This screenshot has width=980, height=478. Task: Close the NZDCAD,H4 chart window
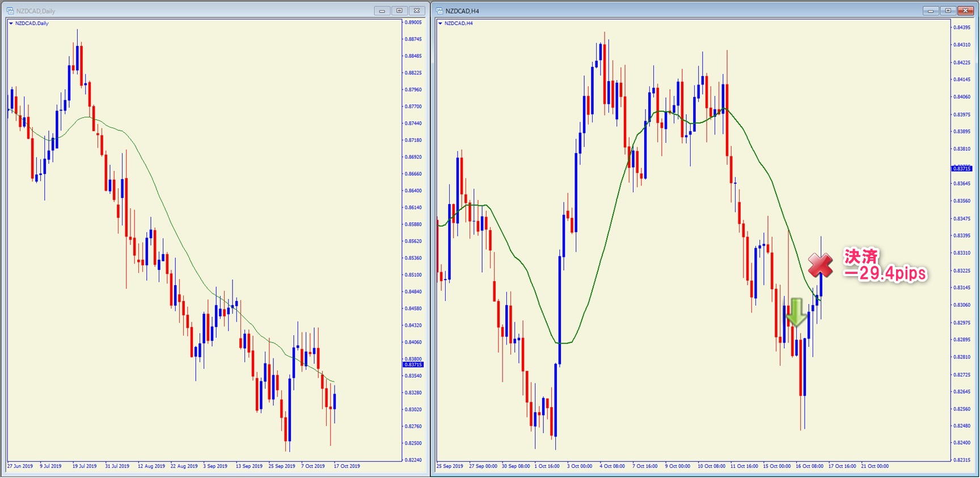click(x=965, y=11)
